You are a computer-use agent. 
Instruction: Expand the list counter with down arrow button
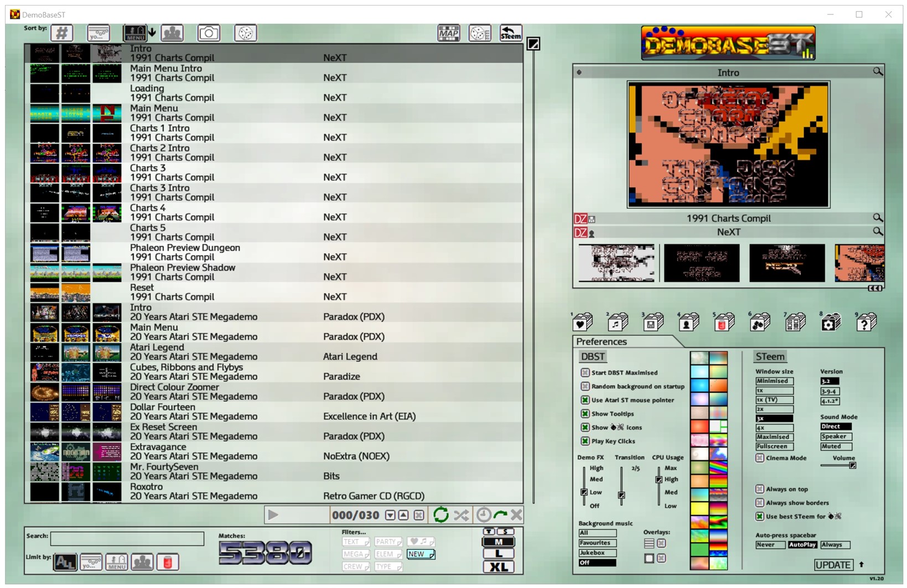391,514
